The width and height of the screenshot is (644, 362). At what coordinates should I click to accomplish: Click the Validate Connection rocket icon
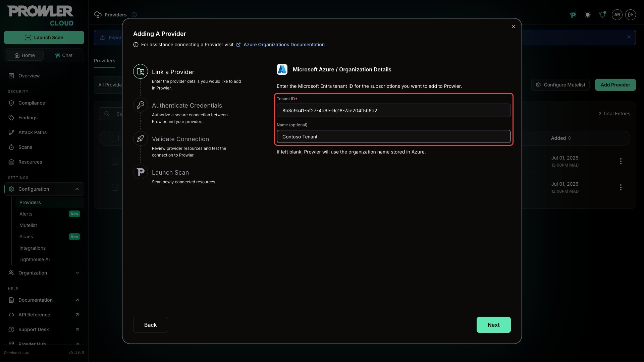(x=141, y=138)
